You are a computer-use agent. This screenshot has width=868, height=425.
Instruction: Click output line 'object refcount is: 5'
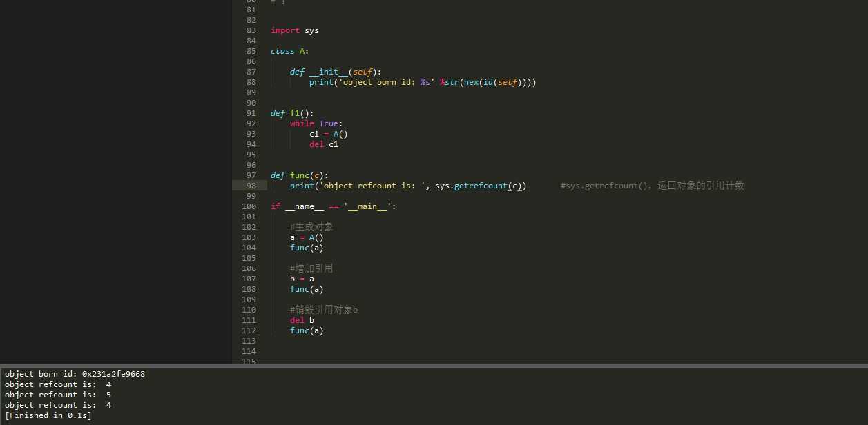58,395
